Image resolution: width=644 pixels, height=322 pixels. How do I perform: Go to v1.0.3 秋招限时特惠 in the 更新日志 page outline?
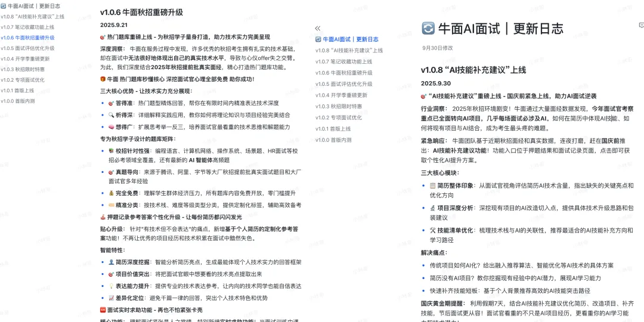339,106
